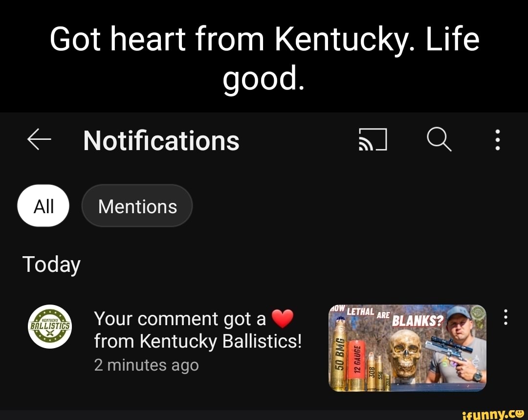Click the Notifications page title

[x=161, y=141]
